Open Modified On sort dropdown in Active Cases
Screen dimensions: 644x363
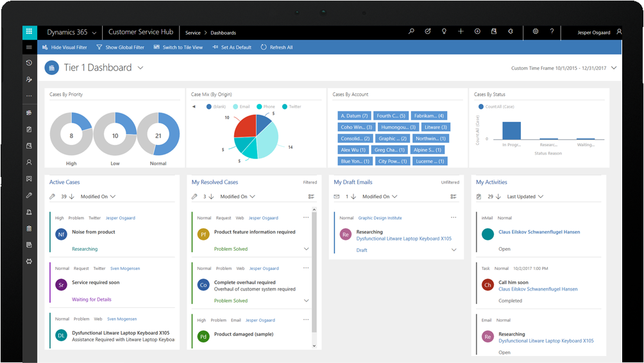98,197
